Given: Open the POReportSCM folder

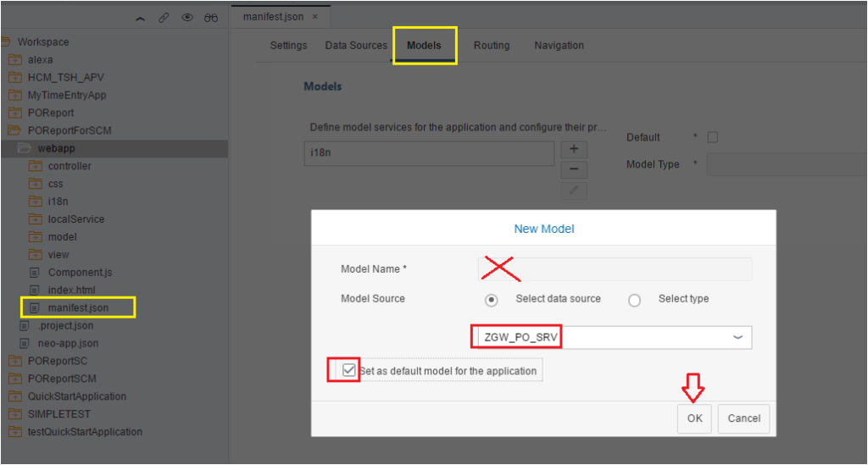Looking at the screenshot, I should pyautogui.click(x=62, y=379).
